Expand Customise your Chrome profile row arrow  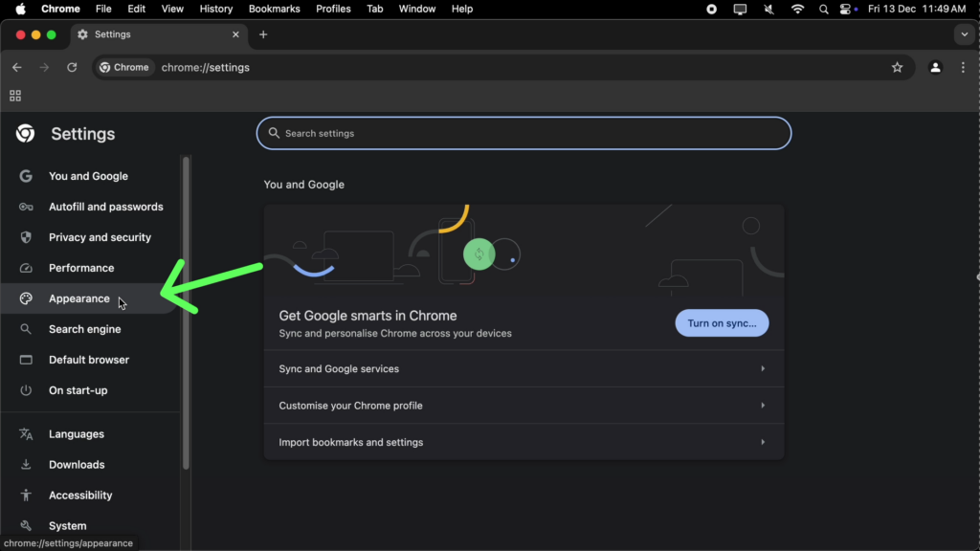(x=763, y=406)
